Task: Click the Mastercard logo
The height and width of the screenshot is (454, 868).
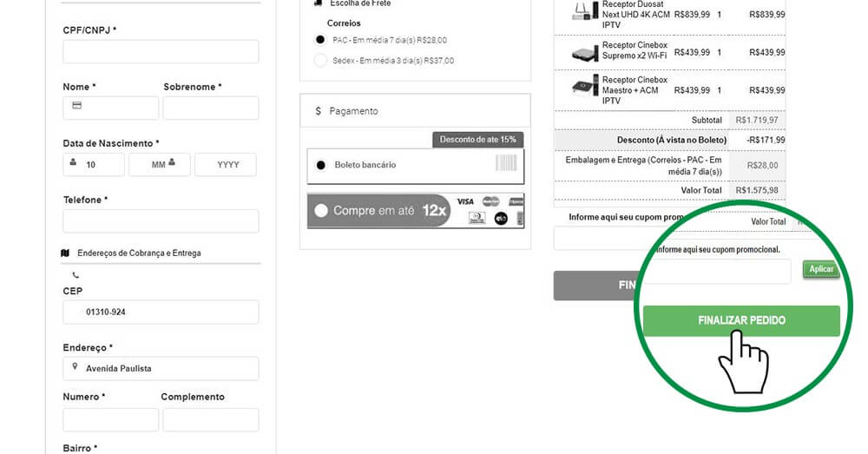Action: tap(490, 201)
